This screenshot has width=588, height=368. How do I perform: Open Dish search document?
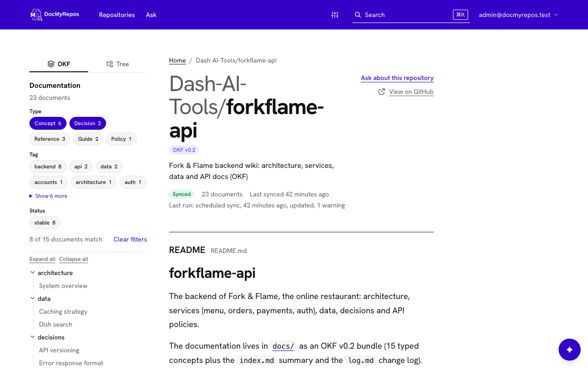[x=56, y=324]
